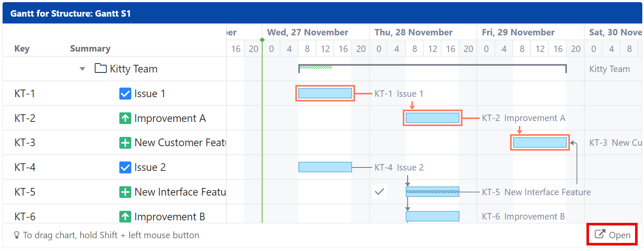The width and height of the screenshot is (644, 251).
Task: Click the New Interface Feature plus icon
Action: [x=125, y=192]
